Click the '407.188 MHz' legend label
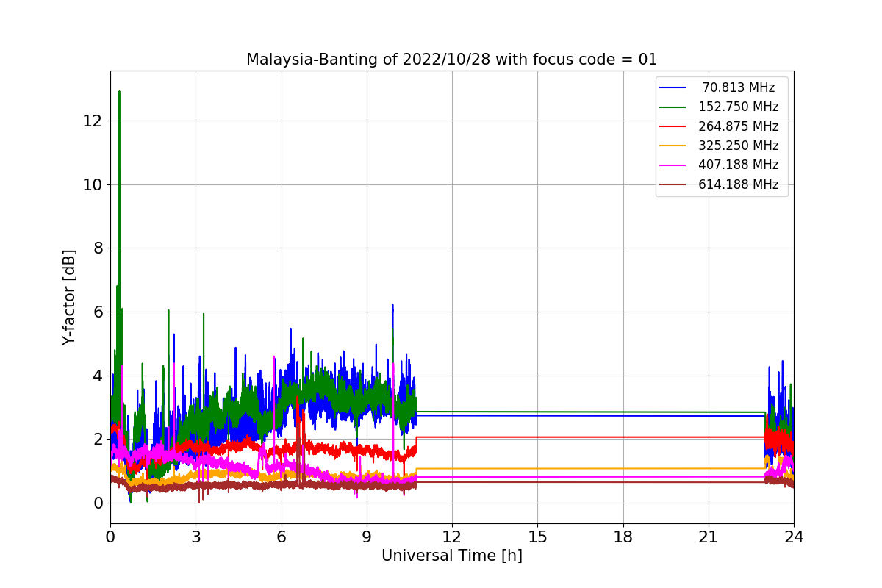The width and height of the screenshot is (882, 588). 739,165
